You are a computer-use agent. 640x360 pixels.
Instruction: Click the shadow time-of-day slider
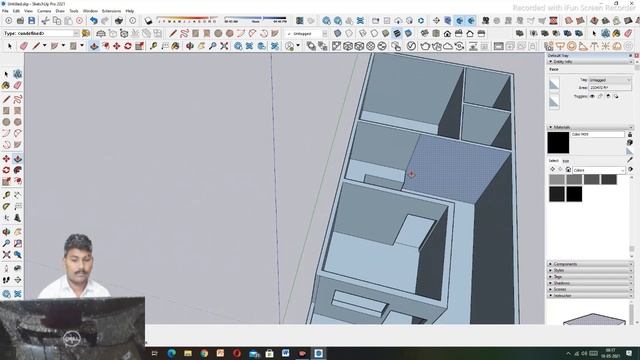(x=255, y=20)
